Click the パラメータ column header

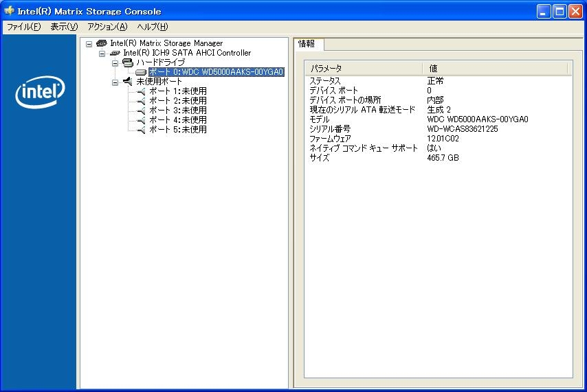[364, 69]
